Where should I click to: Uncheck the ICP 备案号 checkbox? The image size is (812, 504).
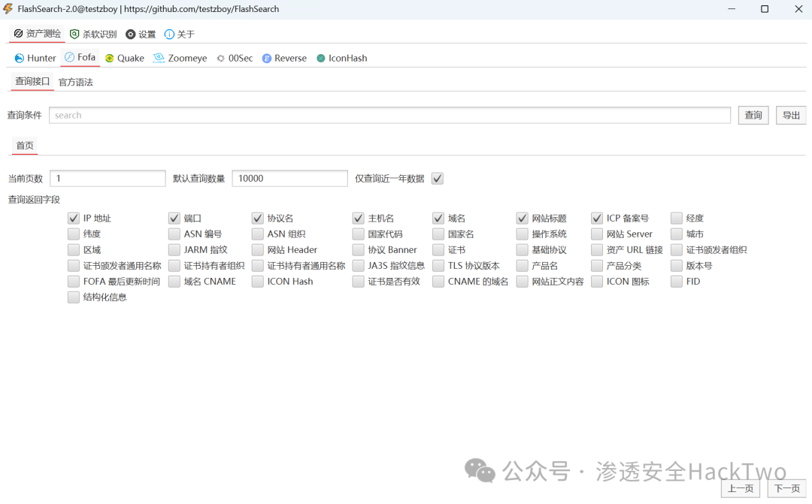(597, 219)
